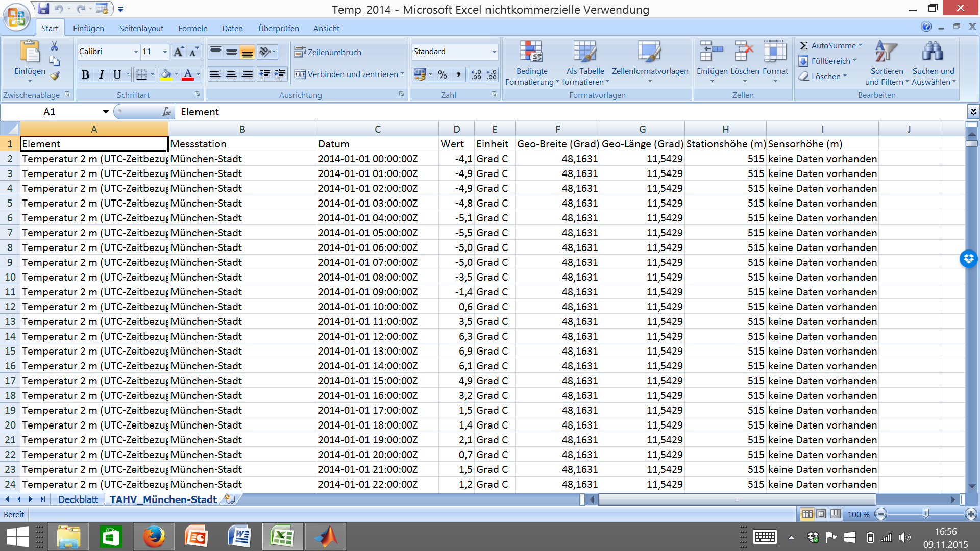Open MATLAB from the taskbar
The height and width of the screenshot is (551, 980).
[x=326, y=537]
